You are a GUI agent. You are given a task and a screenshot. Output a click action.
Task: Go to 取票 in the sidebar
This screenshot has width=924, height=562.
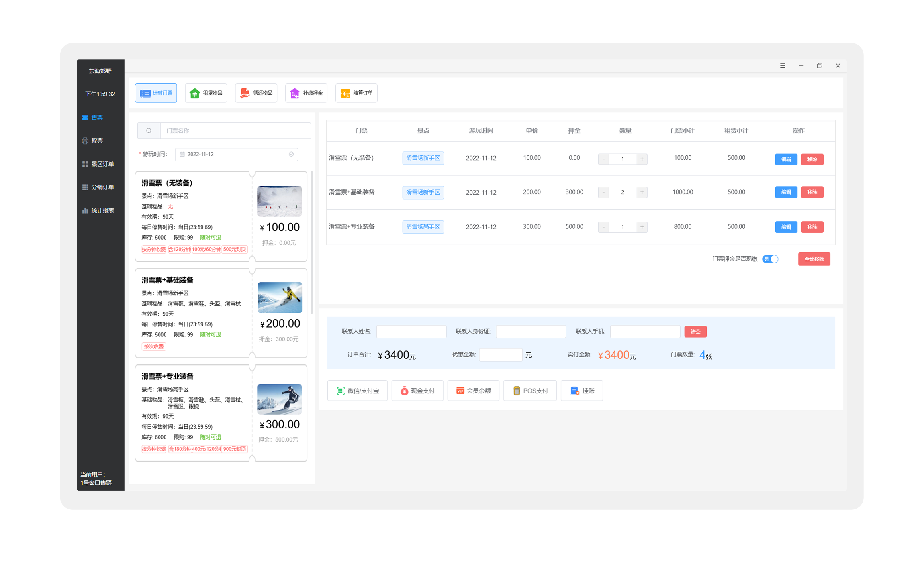[x=97, y=141]
